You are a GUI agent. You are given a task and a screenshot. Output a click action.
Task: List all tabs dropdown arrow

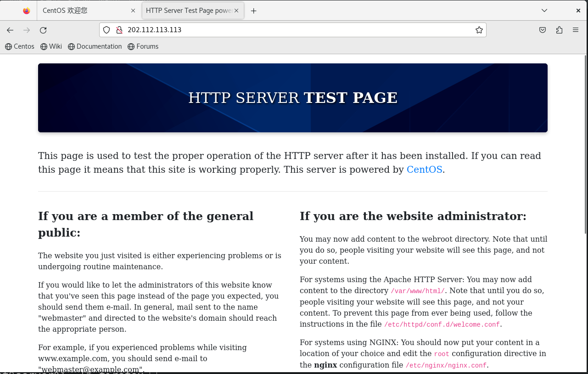click(x=544, y=10)
